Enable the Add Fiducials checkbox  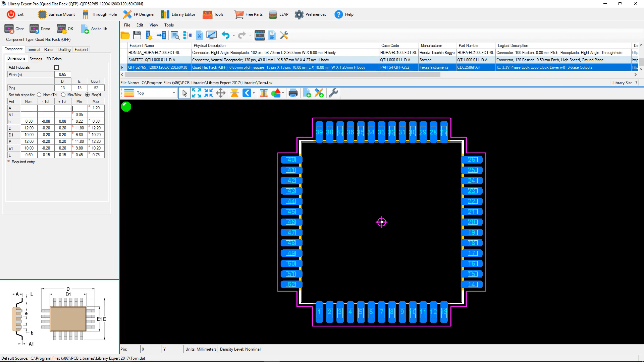(x=57, y=67)
